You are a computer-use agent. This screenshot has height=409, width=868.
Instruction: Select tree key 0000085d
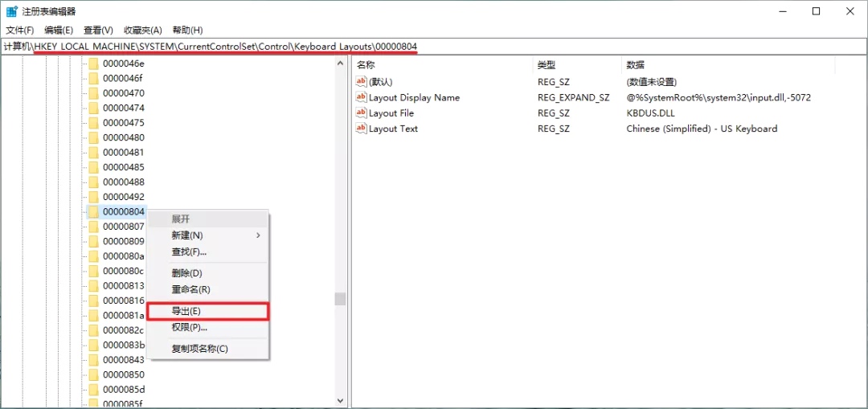(124, 390)
